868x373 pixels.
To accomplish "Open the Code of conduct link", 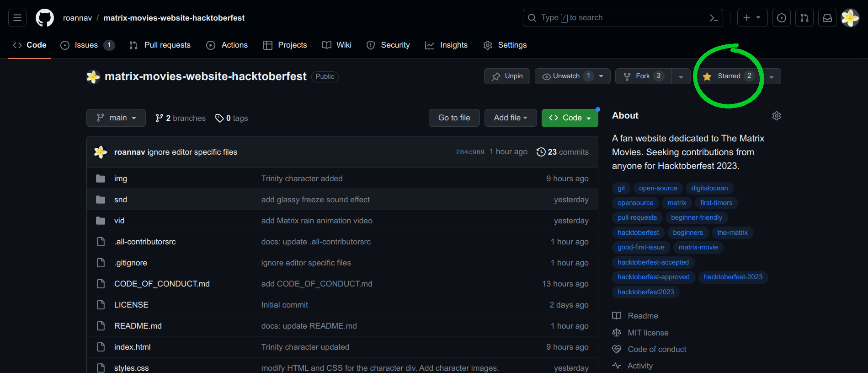I will (x=649, y=349).
